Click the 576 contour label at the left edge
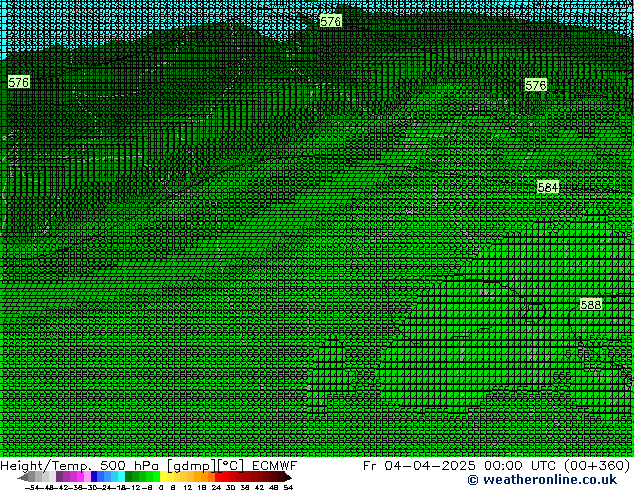Screen dimensions: 634x490 (19, 82)
